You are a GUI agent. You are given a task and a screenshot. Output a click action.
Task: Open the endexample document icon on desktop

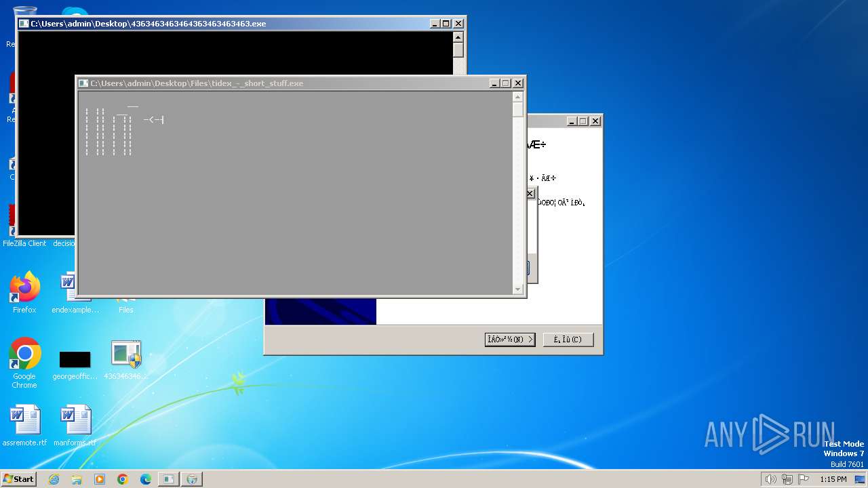[75, 293]
